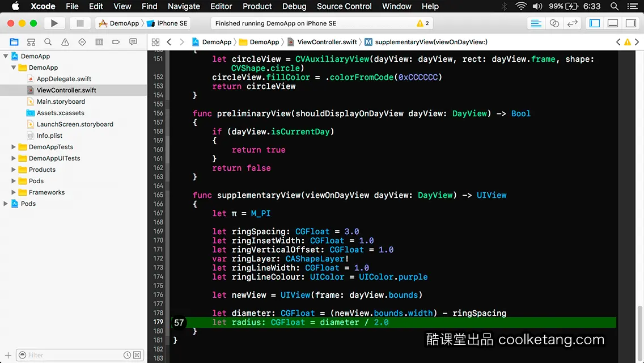Open macOS Spotlight search
This screenshot has height=363, width=644.
click(x=615, y=6)
